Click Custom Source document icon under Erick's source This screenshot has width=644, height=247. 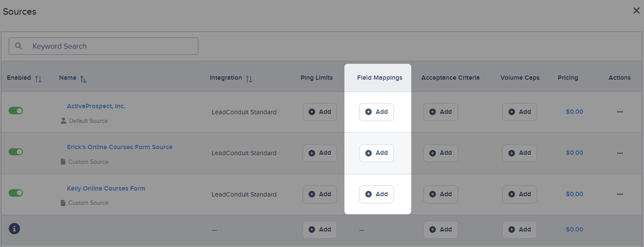[x=63, y=162]
